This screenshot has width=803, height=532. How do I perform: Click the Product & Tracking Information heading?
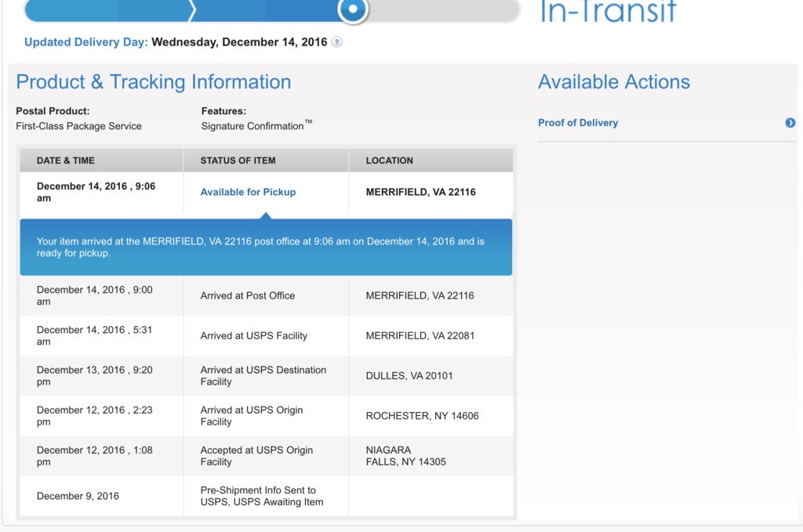pyautogui.click(x=154, y=82)
